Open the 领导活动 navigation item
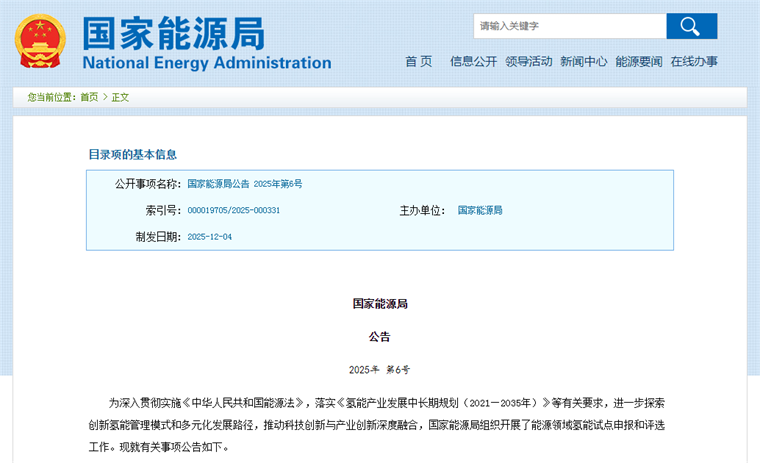 [528, 61]
